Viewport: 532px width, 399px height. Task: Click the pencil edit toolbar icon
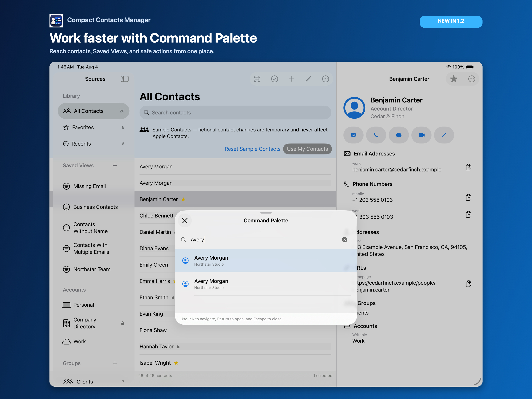tap(308, 79)
